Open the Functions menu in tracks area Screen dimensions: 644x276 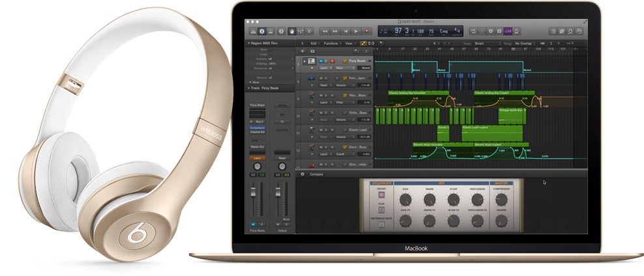[332, 43]
